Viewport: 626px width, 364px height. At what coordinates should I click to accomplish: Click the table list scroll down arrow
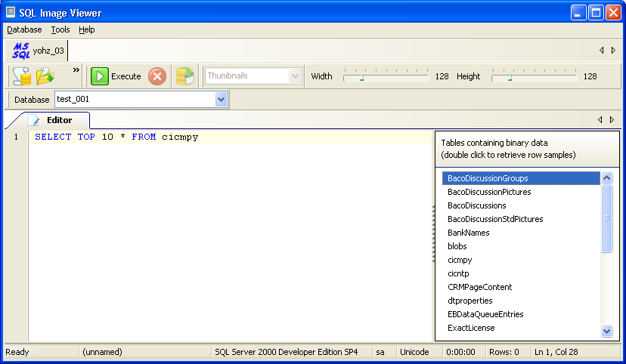click(x=606, y=331)
